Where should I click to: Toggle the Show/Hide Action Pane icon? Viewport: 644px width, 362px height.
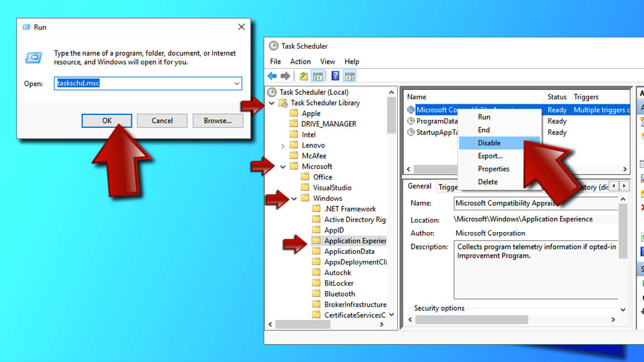click(350, 76)
